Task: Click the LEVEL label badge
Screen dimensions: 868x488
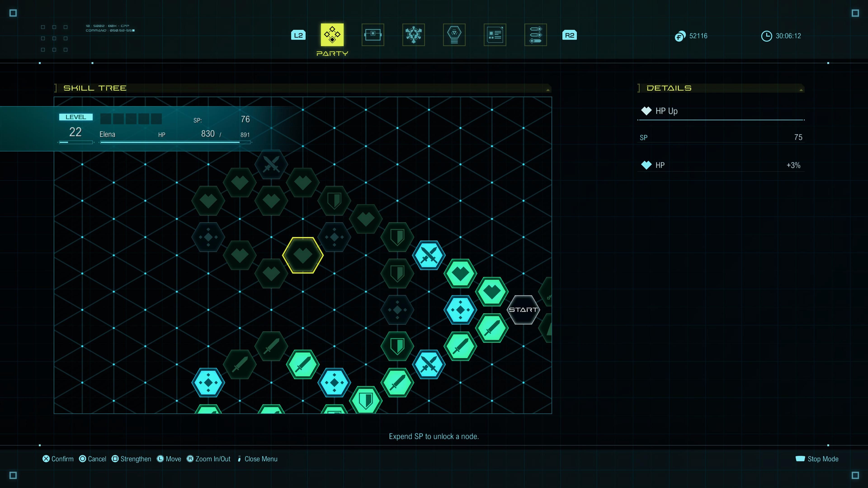Action: (x=76, y=117)
